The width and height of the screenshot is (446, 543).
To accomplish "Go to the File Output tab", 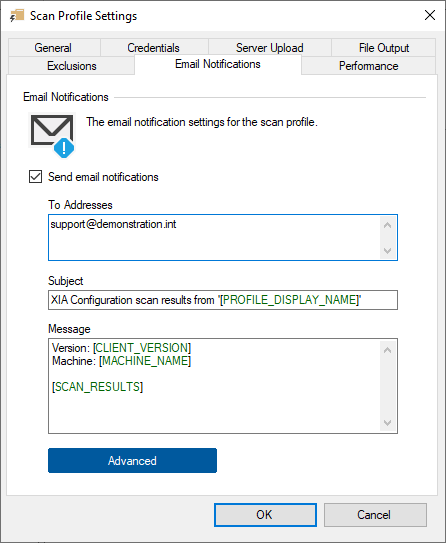I will coord(384,48).
